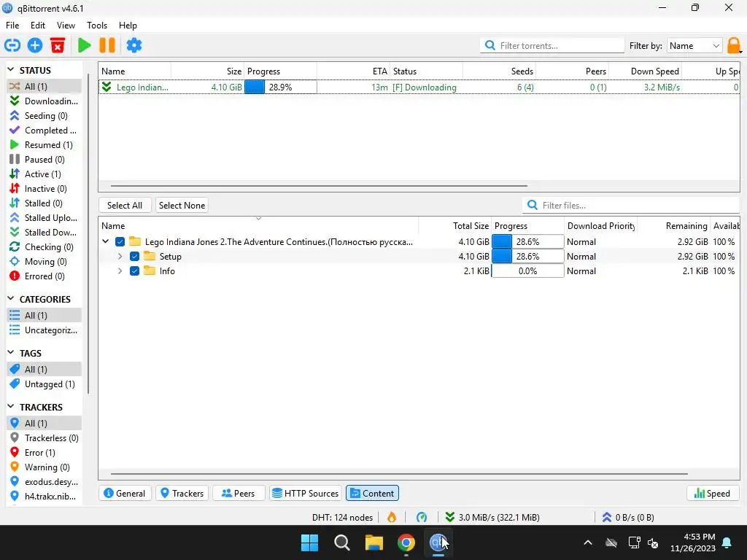Screen dimensions: 747x560
Task: Click the red Remove torrent icon
Action: click(x=58, y=46)
